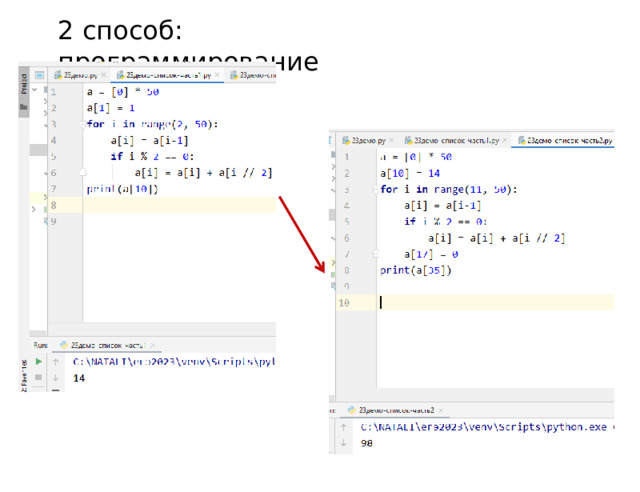Viewport: 640px width, 492px height.
Task: Click the fold end marker at line 7 in the right editor
Action: point(376,254)
